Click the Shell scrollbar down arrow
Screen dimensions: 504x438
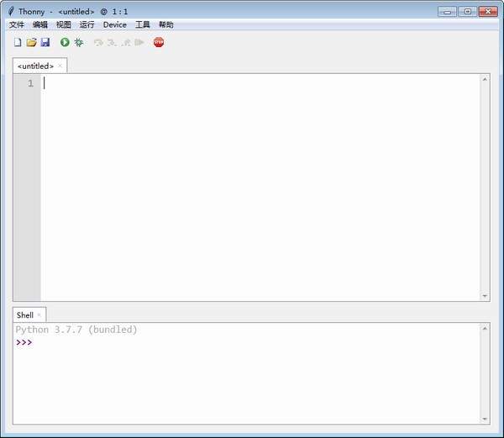(485, 419)
